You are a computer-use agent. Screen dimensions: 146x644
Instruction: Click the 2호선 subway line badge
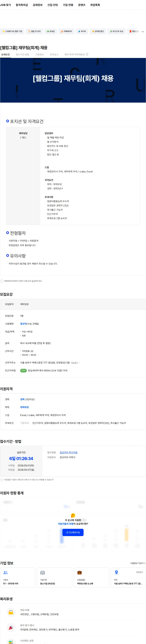[23, 370]
